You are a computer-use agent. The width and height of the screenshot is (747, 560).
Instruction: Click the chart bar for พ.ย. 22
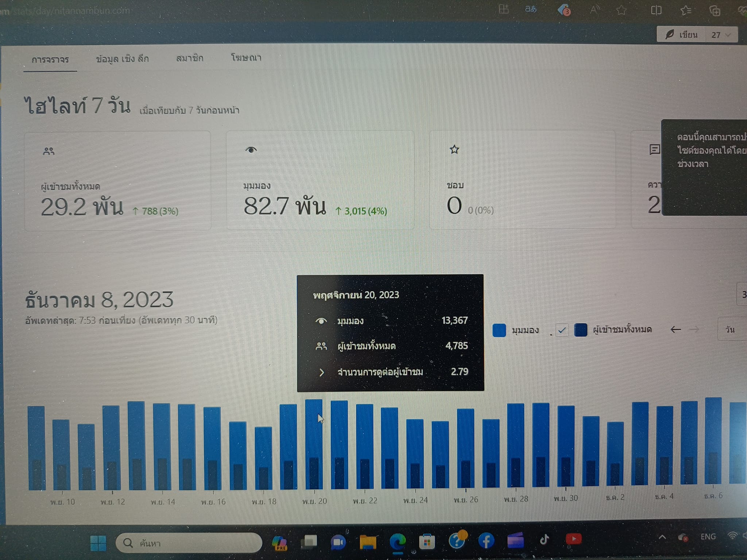pos(365,446)
